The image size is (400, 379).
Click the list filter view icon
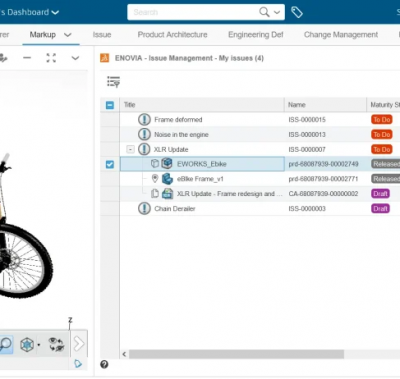(113, 82)
